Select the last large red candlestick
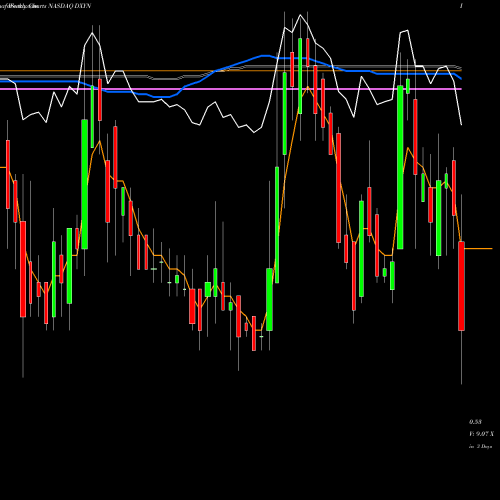This screenshot has height=500, width=500. 461,286
